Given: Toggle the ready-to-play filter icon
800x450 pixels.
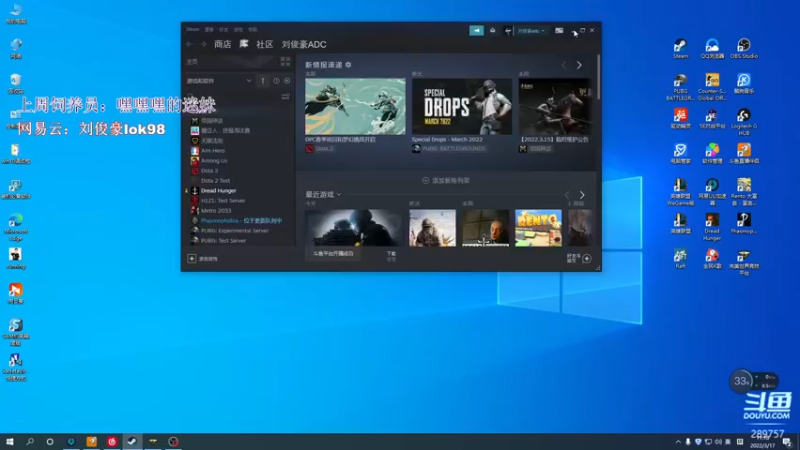Looking at the screenshot, I should (287, 81).
